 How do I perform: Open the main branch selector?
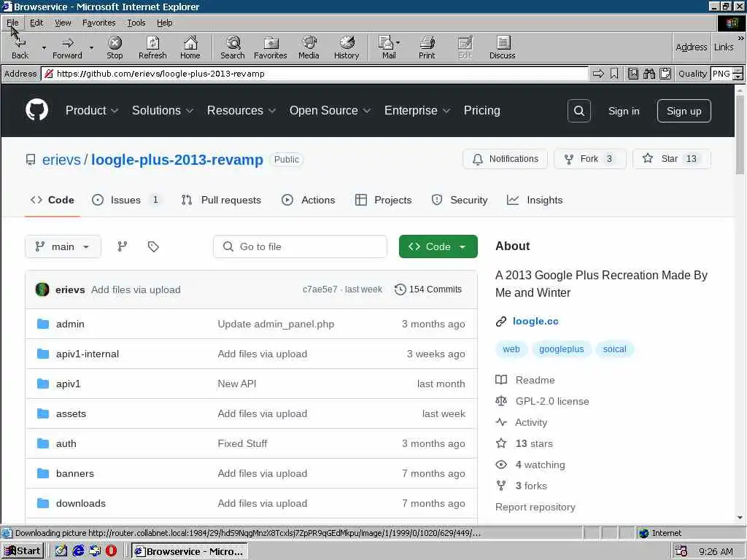click(63, 246)
